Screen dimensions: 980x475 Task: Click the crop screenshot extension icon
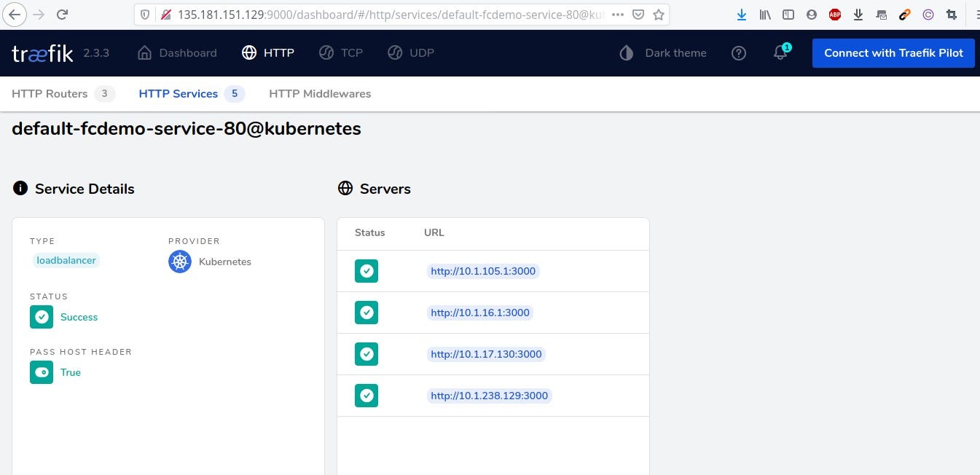951,14
